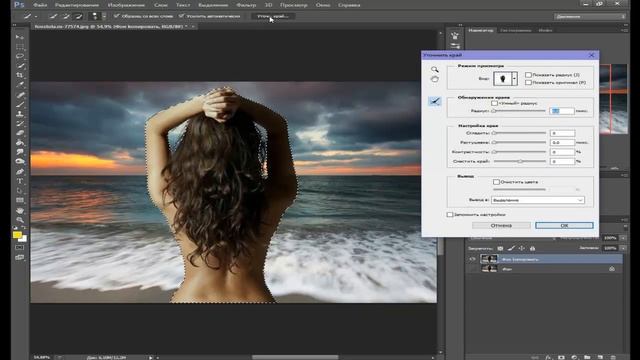Image resolution: width=640 pixels, height=360 pixels.
Task: Select the Move tool in the left toolbar
Action: tap(20, 37)
